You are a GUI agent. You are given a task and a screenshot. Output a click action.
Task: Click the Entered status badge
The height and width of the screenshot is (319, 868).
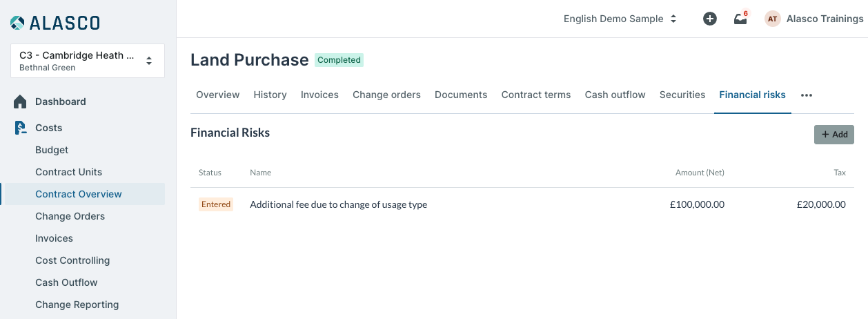click(216, 204)
